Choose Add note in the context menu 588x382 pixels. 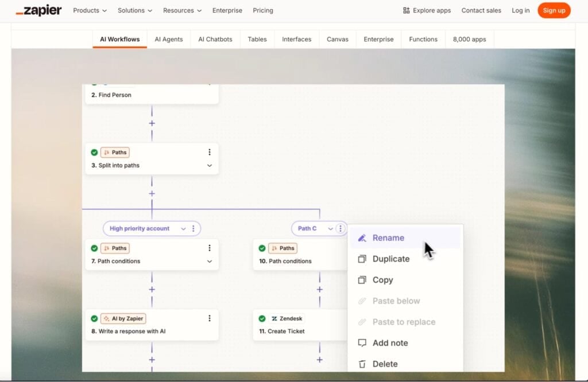[x=405, y=342]
